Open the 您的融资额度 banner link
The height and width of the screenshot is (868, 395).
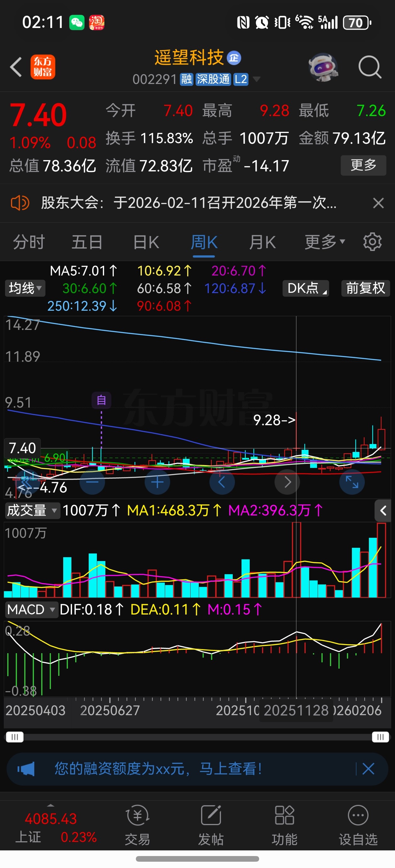click(x=159, y=769)
